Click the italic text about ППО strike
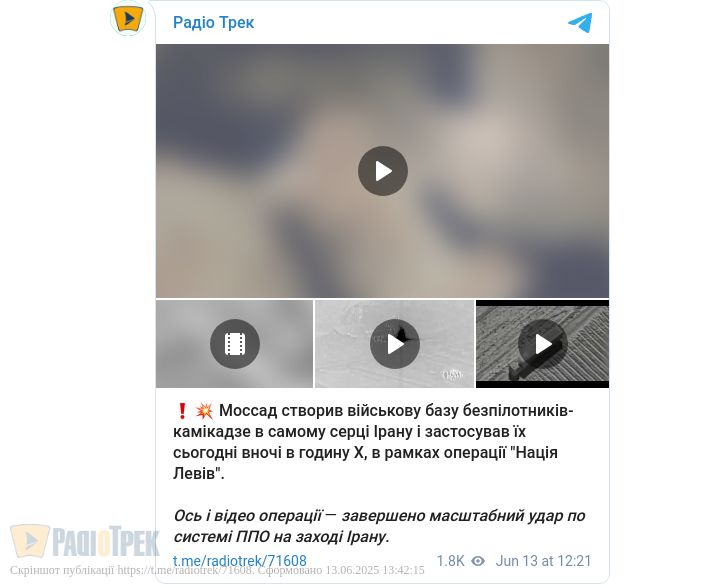Viewport: 720px width, 588px height. 379,526
